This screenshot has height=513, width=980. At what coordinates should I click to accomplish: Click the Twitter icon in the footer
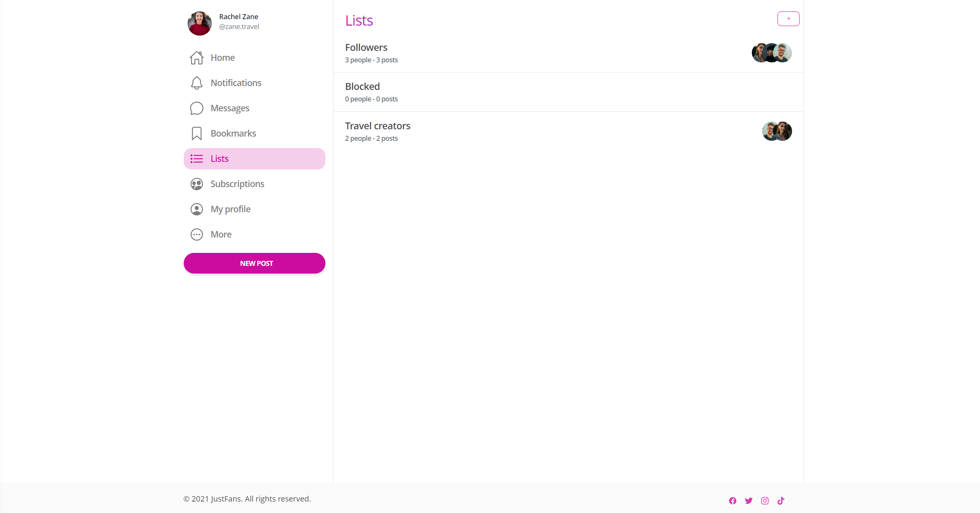[748, 500]
